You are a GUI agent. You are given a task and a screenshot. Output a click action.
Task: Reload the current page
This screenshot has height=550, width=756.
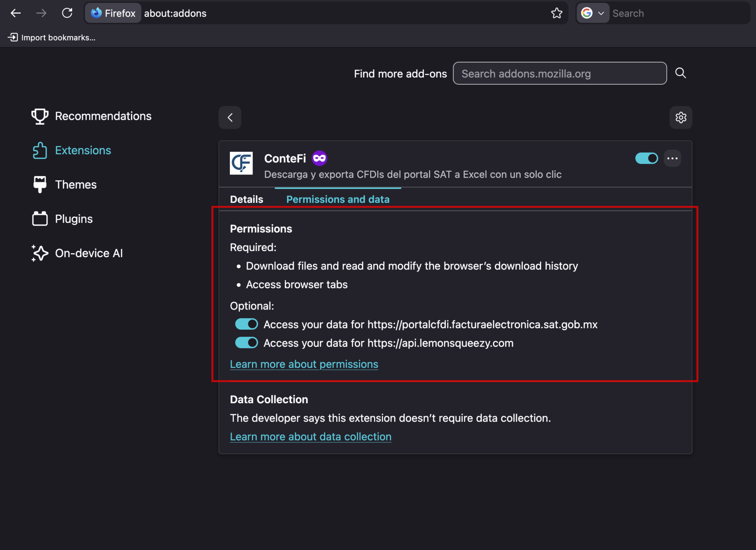point(67,13)
